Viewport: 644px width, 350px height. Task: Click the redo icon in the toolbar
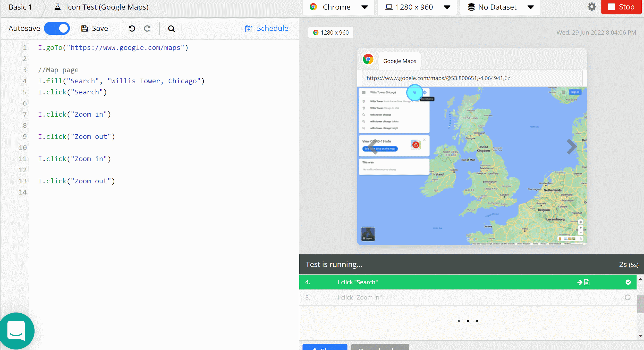coord(147,28)
